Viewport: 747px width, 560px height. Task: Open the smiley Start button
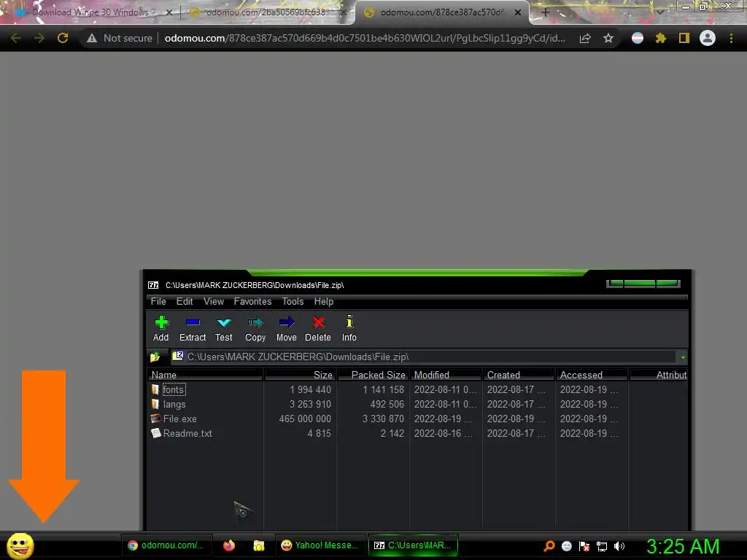point(20,545)
